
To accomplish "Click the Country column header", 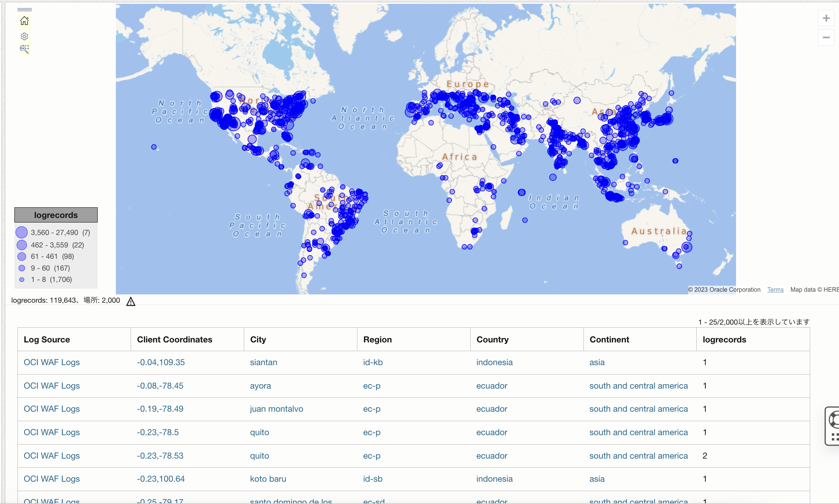I will click(492, 339).
